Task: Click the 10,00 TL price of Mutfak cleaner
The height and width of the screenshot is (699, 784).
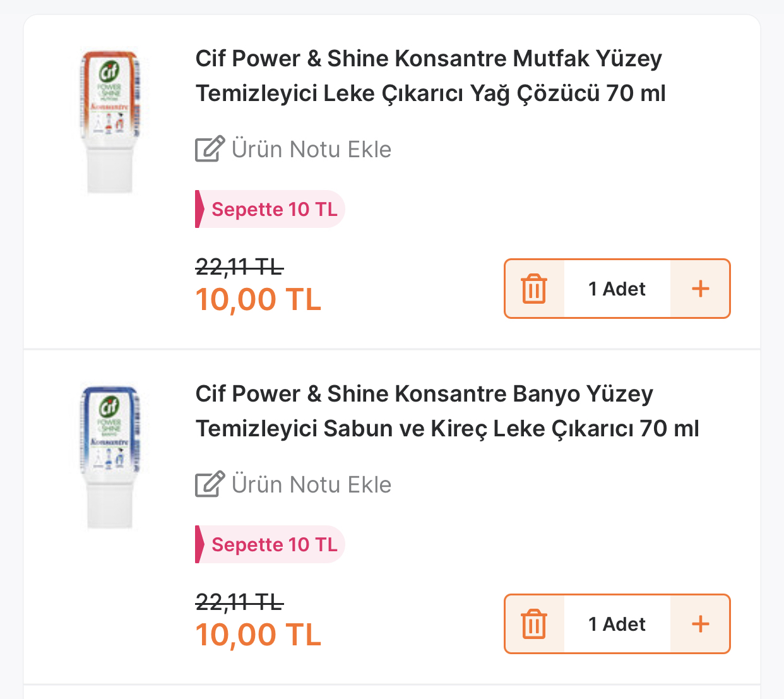Action: (258, 299)
